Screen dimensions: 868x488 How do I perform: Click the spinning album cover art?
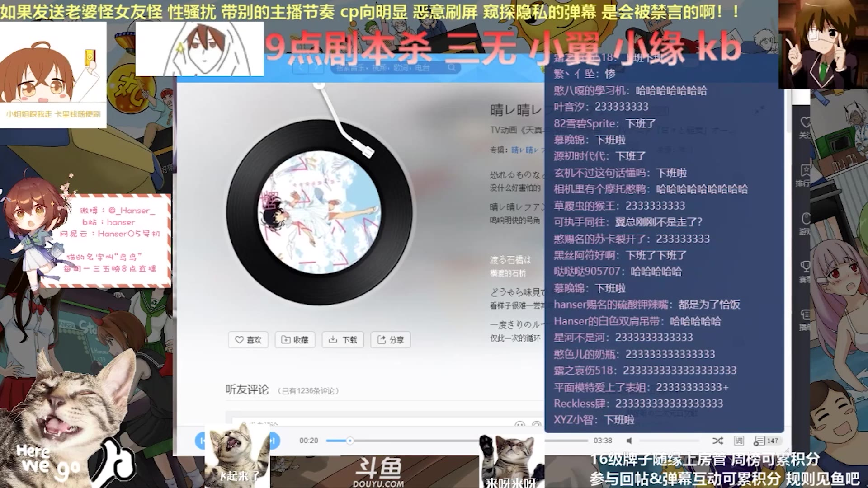pos(319,212)
